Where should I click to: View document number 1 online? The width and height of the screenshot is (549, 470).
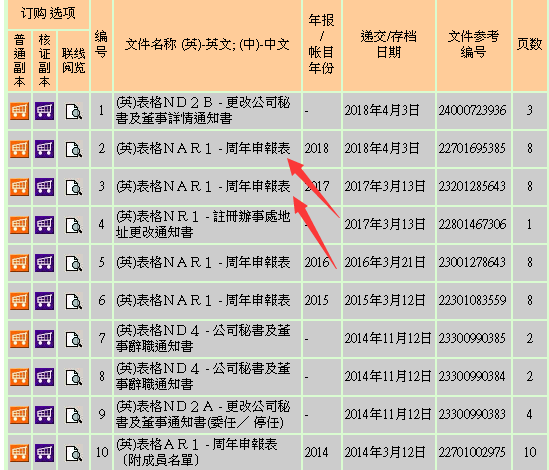[74, 111]
